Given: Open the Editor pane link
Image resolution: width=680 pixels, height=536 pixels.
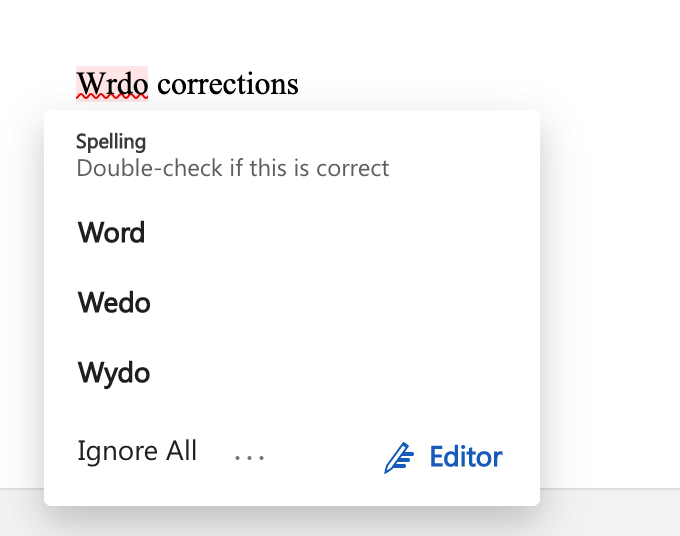Looking at the screenshot, I should 443,457.
